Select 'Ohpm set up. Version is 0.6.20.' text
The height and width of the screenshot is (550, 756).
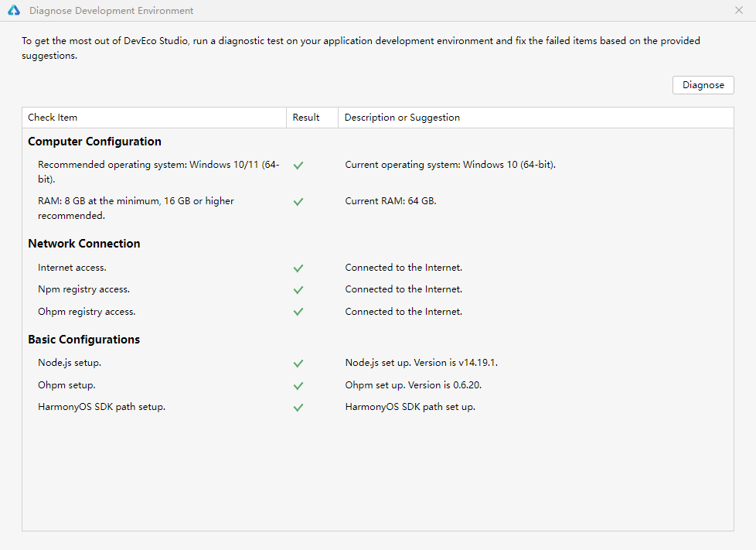click(x=414, y=385)
